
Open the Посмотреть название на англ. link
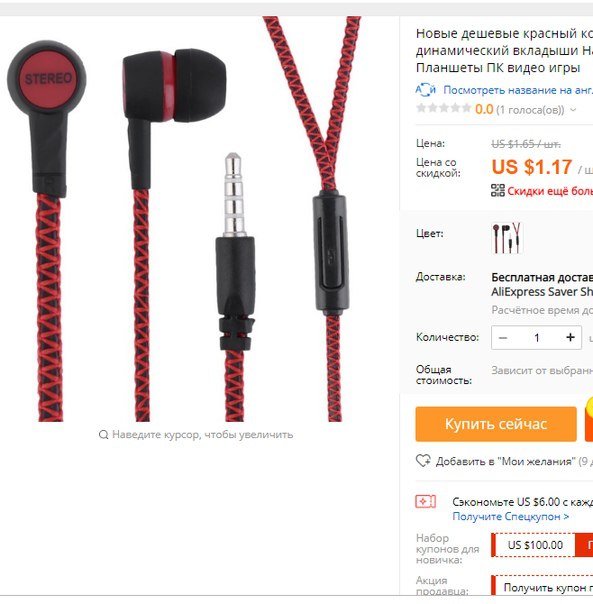point(518,90)
